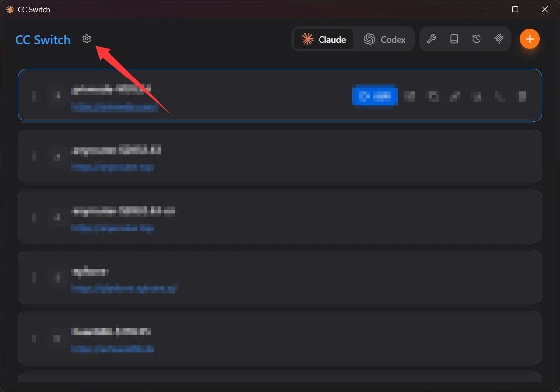560x392 pixels.
Task: Click the history clock icon
Action: (x=477, y=39)
